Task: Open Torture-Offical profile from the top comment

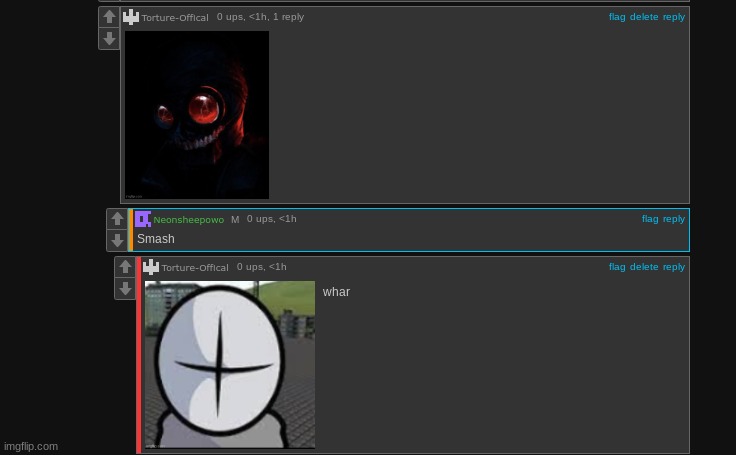Action: pyautogui.click(x=175, y=18)
